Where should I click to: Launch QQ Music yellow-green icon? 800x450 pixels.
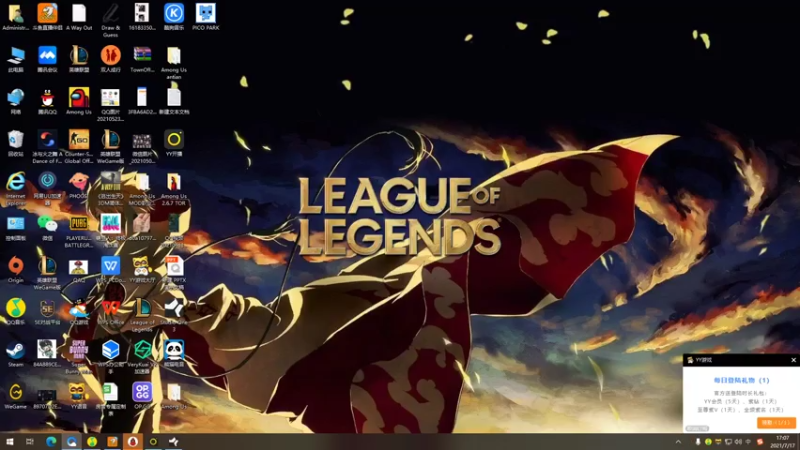15,308
